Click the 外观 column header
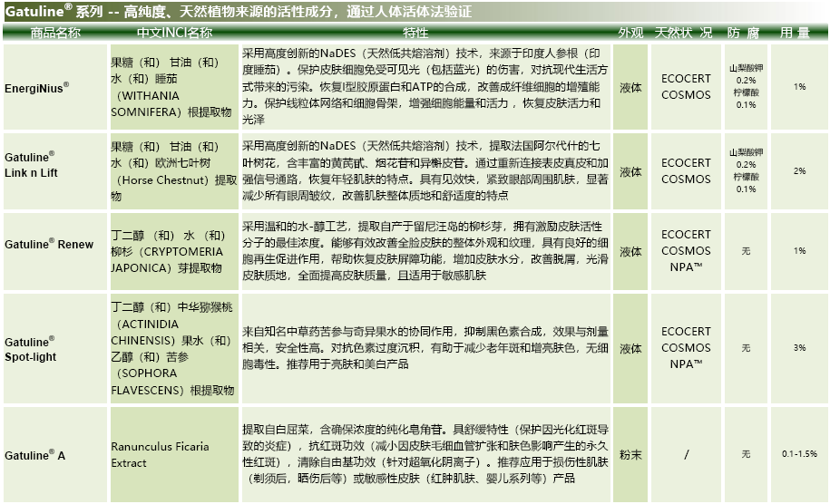Screen dimensions: 830x504 tap(630, 33)
